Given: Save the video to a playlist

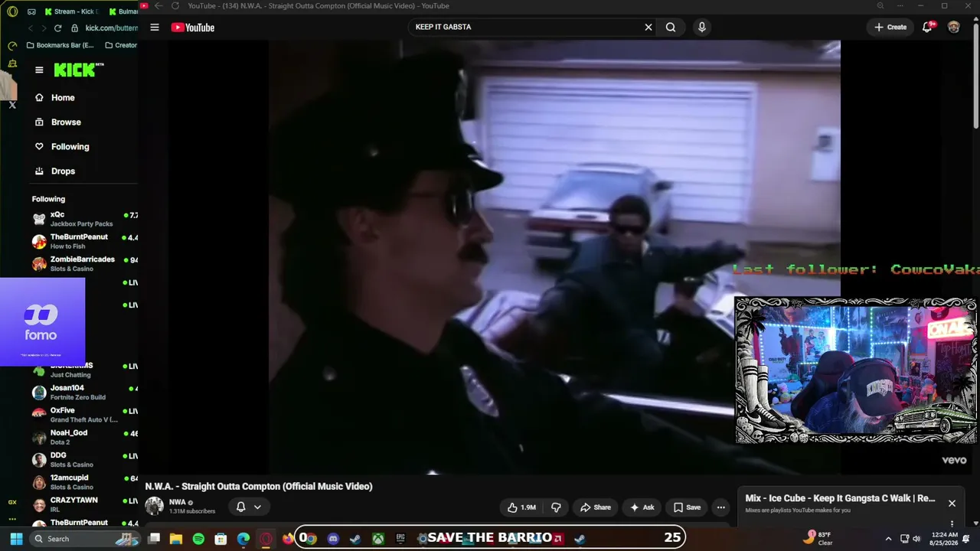Looking at the screenshot, I should pos(687,507).
